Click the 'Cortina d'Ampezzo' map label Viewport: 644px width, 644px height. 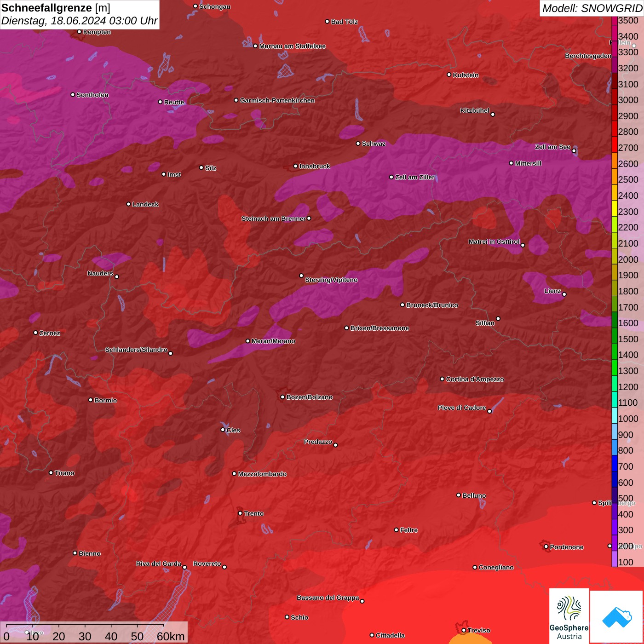(475, 379)
